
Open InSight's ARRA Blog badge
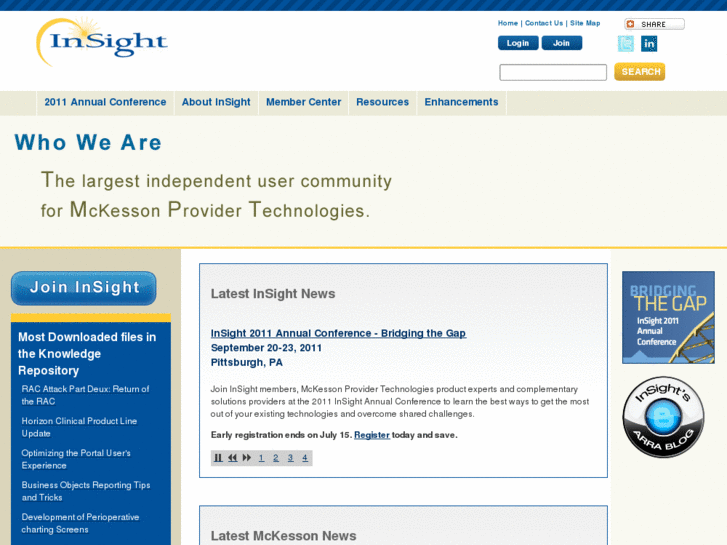point(663,417)
